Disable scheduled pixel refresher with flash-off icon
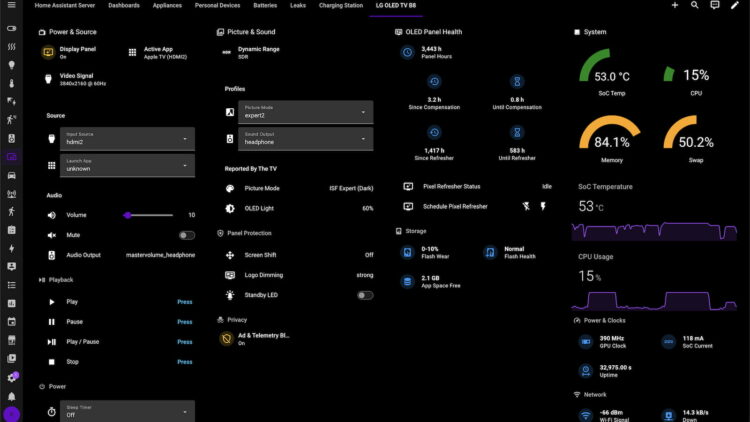 (526, 206)
